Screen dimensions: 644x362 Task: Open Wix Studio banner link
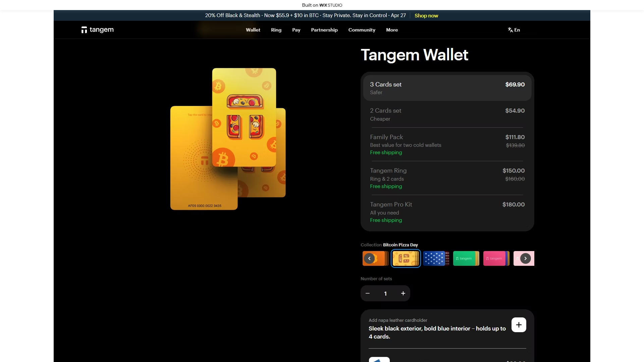click(322, 5)
